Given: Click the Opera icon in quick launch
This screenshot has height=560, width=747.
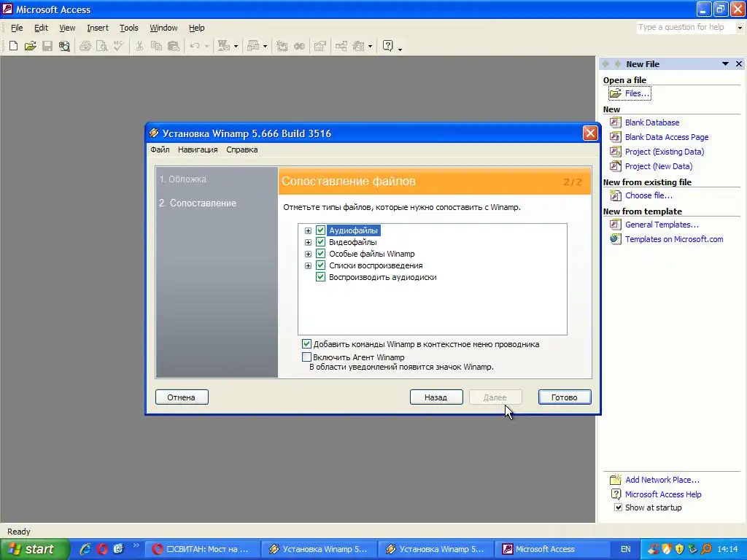Looking at the screenshot, I should pos(102,549).
